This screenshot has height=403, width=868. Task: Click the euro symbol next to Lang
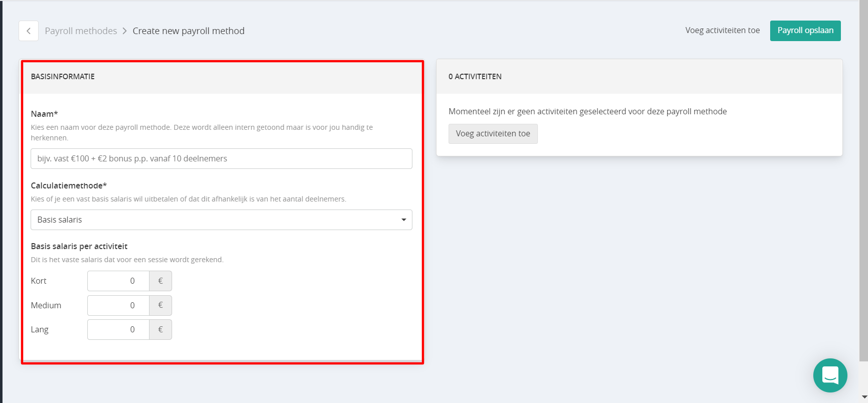pos(161,329)
